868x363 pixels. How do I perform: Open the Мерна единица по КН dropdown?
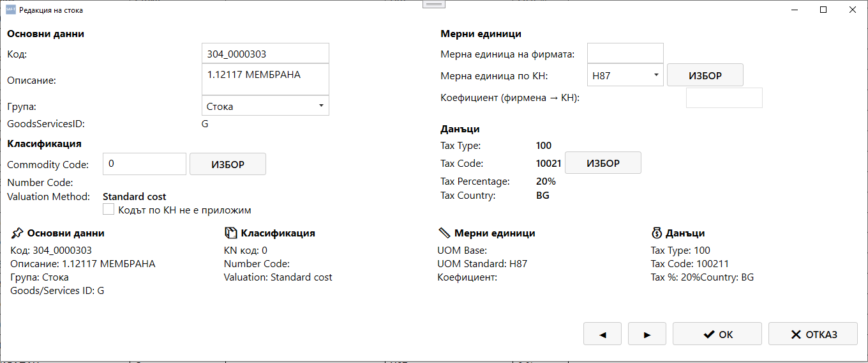tap(625, 75)
